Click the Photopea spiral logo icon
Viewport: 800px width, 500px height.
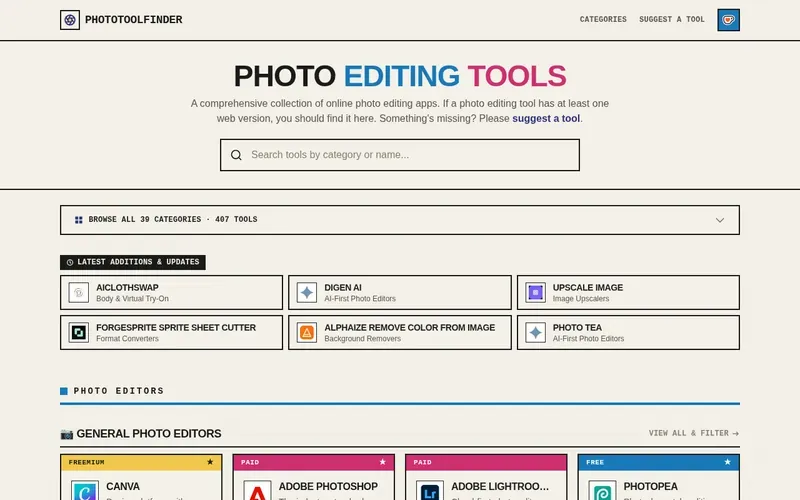coord(602,491)
